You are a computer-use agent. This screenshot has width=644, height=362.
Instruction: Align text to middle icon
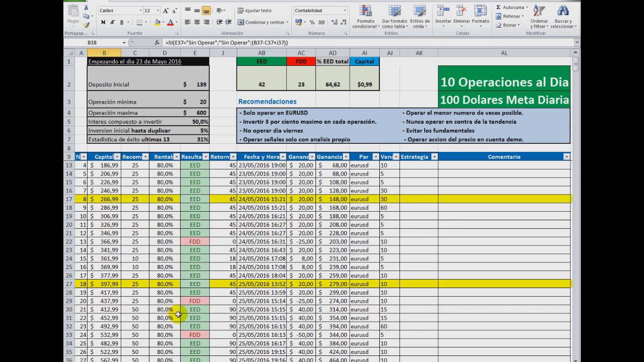click(197, 10)
